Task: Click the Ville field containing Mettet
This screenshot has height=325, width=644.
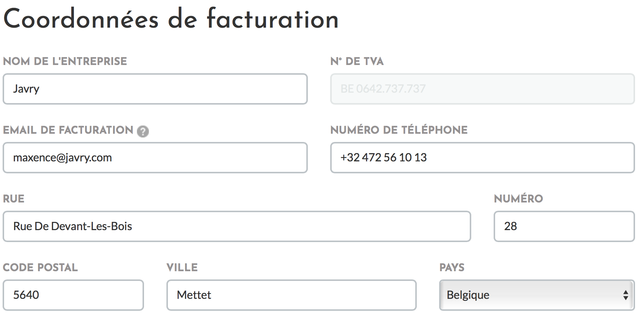Action: pos(291,295)
